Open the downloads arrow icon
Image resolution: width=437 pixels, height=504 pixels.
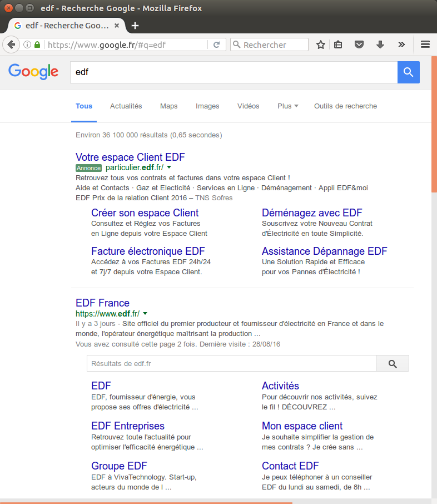point(380,45)
